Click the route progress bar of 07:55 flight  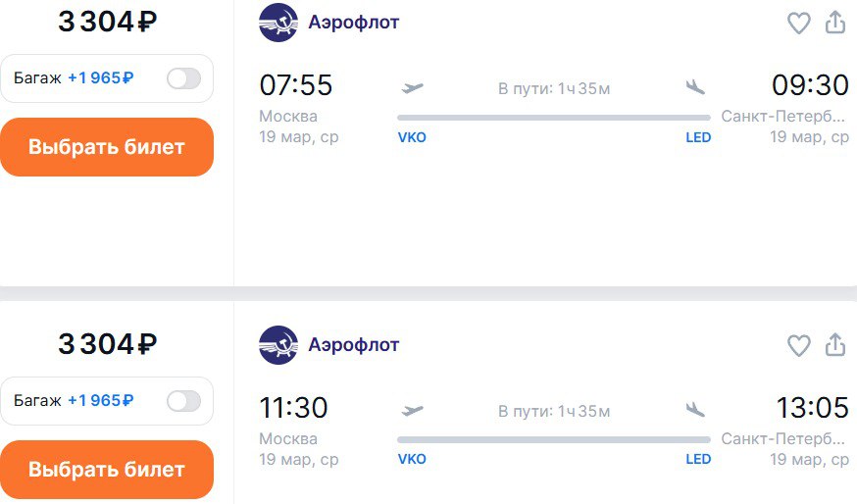(554, 118)
